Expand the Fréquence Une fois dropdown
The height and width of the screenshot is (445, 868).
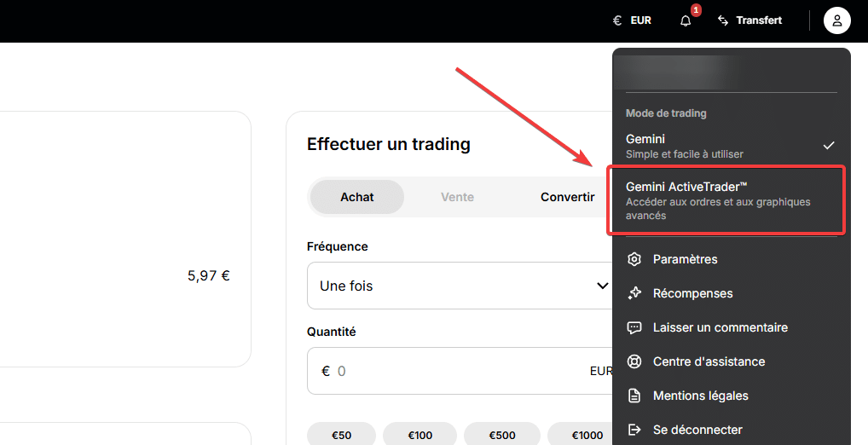click(460, 286)
